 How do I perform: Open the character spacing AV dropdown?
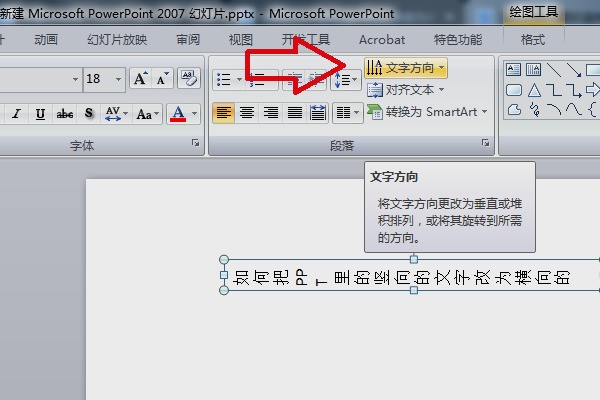[x=116, y=114]
